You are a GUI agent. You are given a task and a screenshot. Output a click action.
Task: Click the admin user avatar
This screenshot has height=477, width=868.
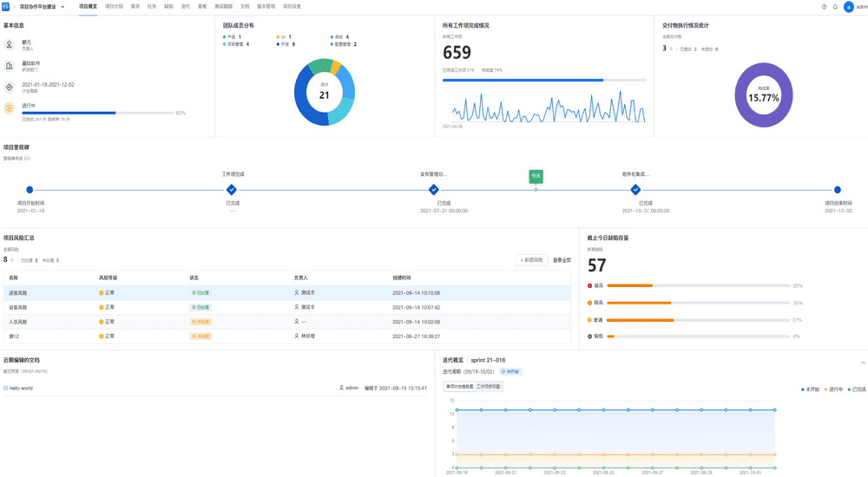(x=849, y=7)
